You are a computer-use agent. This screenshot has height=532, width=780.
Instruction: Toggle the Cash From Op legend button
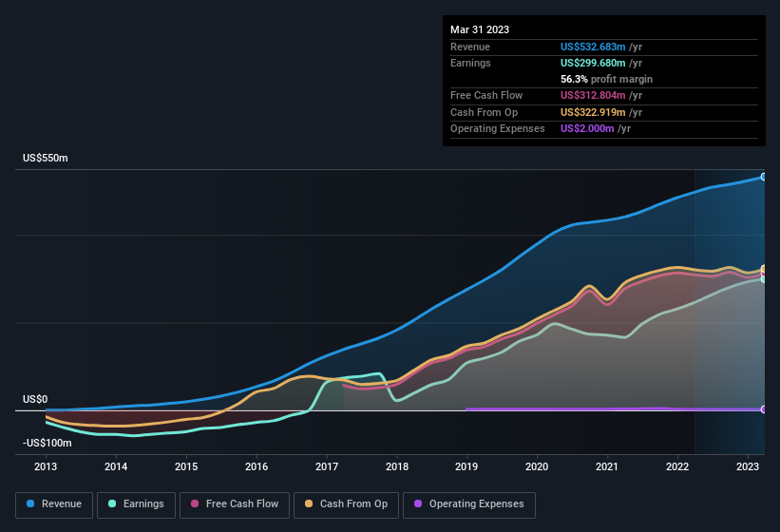[x=346, y=504]
